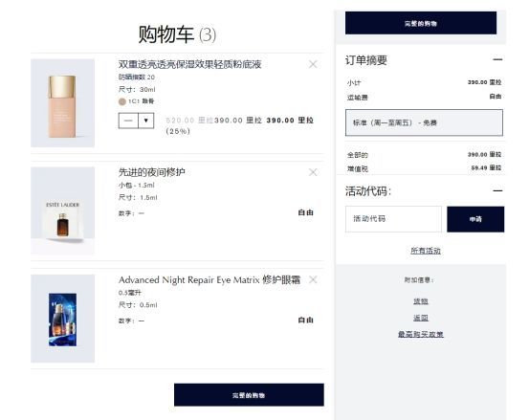Open the 所有活动 link
The width and height of the screenshot is (529, 420).
pyautogui.click(x=426, y=251)
